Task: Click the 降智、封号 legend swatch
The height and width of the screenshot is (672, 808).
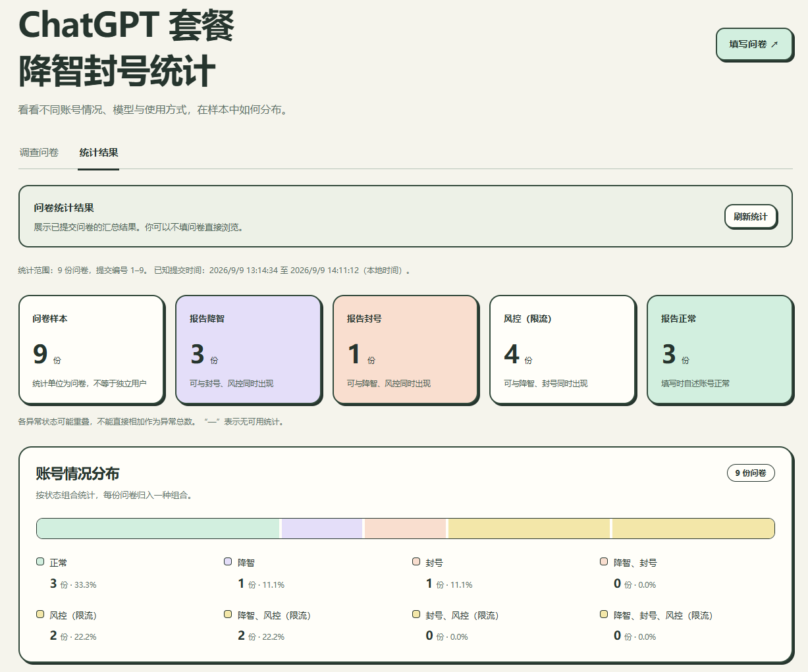Action: point(604,562)
